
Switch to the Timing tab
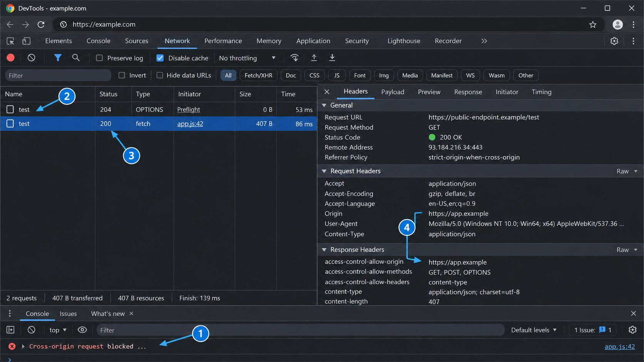542,92
